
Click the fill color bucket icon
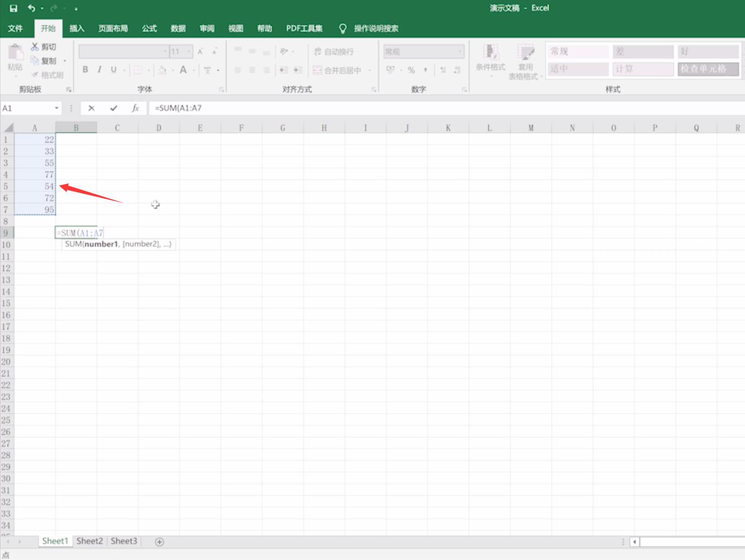pos(162,70)
